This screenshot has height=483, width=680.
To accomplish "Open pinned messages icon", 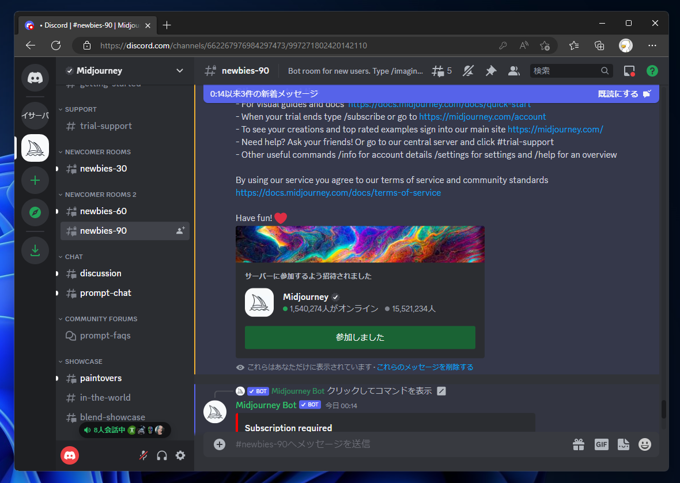I will tap(491, 71).
